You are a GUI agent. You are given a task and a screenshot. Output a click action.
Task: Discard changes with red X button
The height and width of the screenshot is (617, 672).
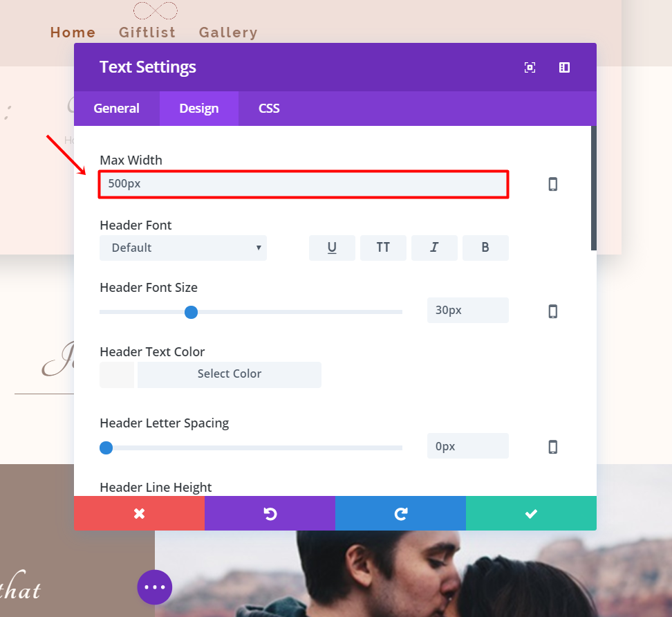[x=139, y=513]
